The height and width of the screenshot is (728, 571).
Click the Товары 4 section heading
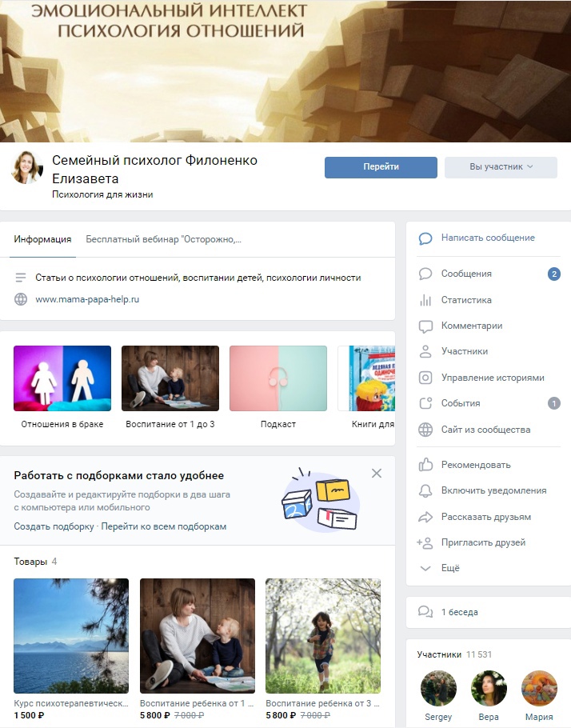[35, 562]
